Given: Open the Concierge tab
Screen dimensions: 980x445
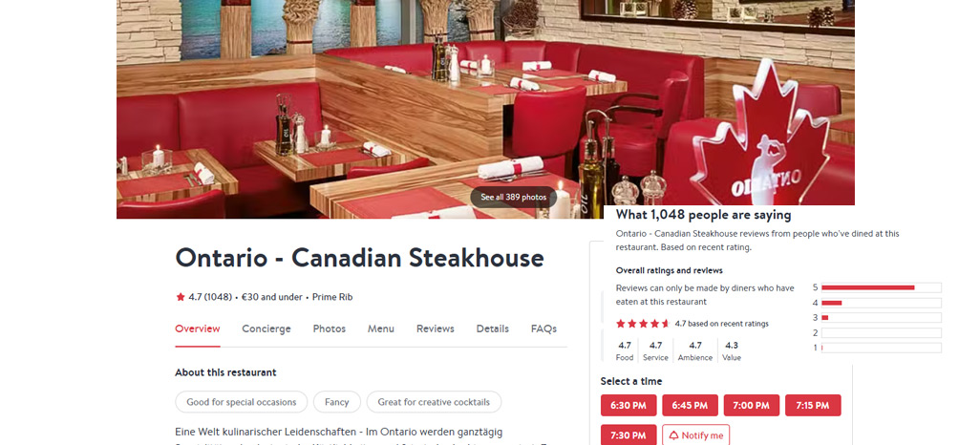Looking at the screenshot, I should [266, 328].
